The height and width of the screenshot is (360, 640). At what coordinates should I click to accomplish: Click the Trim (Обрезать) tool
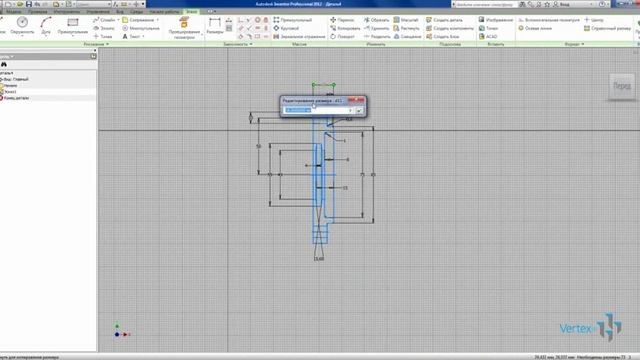point(376,20)
